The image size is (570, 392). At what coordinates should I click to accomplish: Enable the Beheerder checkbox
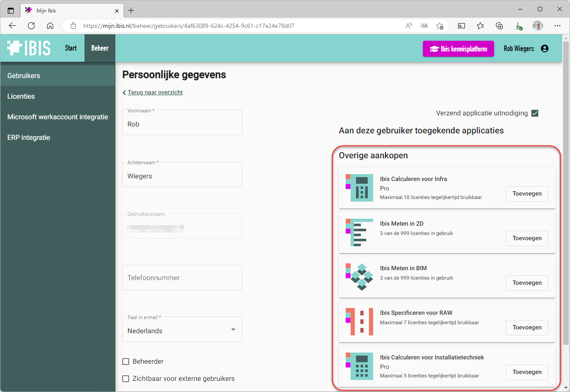[126, 362]
